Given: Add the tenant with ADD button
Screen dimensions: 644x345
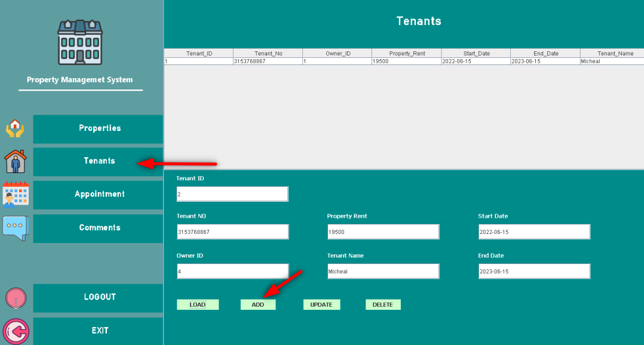Looking at the screenshot, I should tap(258, 304).
